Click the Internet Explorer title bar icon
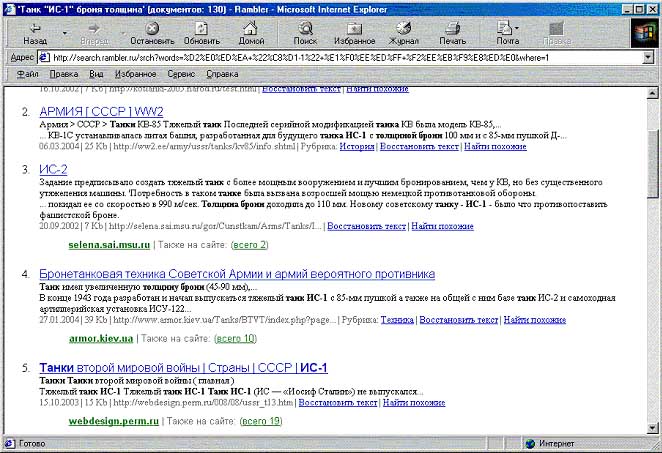This screenshot has width=662, height=453. pos(10,9)
